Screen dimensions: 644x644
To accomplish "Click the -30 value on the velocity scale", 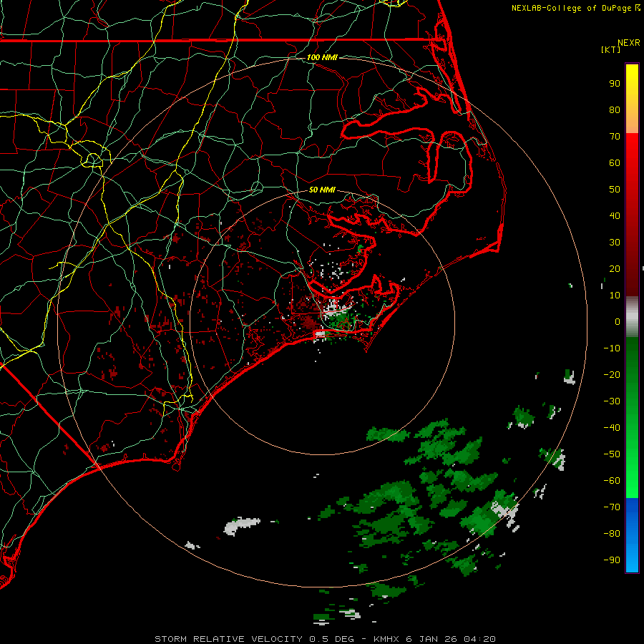I will [x=612, y=401].
